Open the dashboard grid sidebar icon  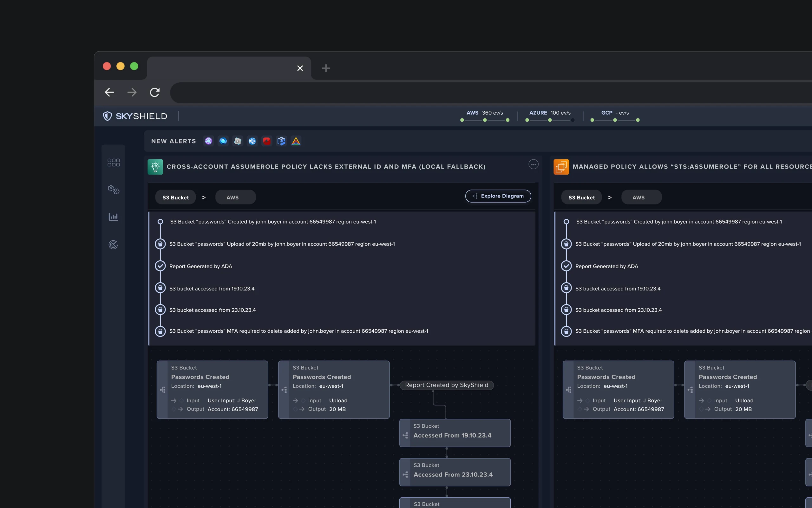114,163
